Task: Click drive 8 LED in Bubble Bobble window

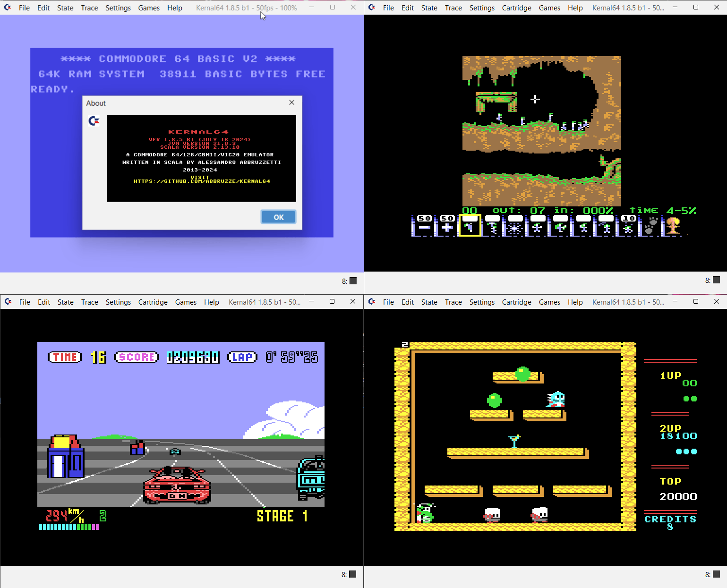Action: point(716,574)
